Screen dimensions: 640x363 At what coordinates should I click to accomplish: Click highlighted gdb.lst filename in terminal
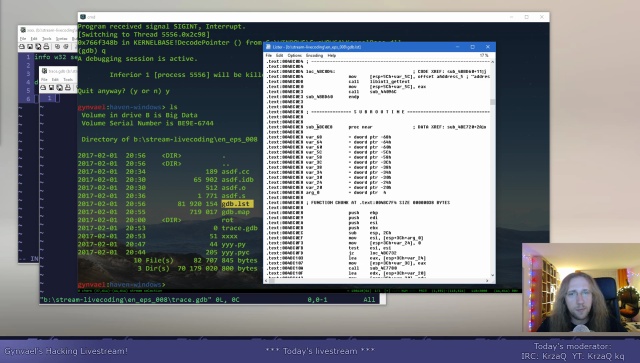237,204
